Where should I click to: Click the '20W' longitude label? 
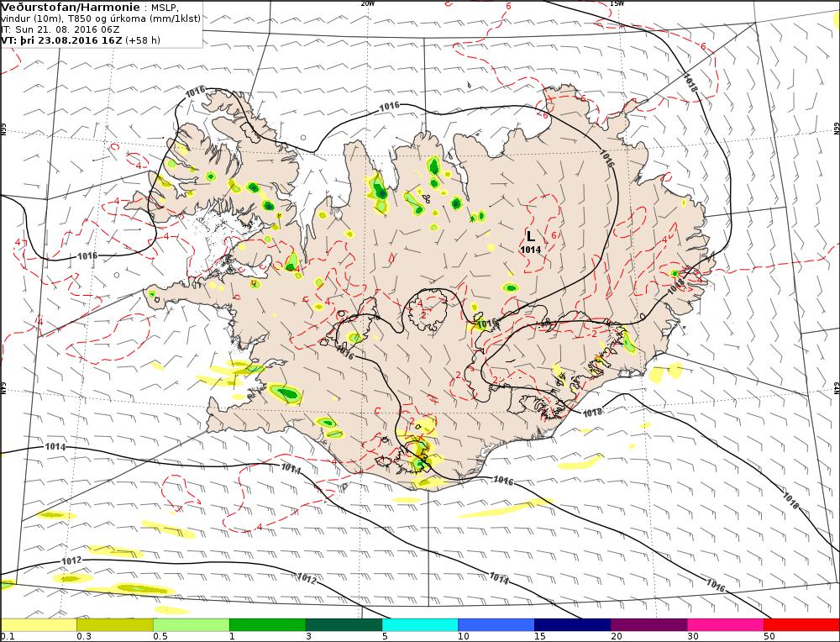tap(368, 3)
